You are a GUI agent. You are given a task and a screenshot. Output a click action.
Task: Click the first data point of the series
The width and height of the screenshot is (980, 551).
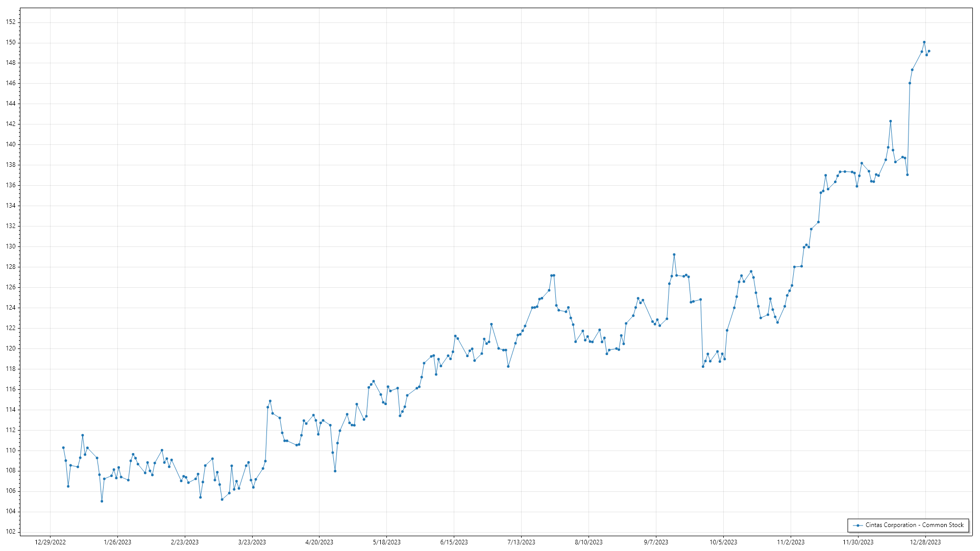point(63,447)
